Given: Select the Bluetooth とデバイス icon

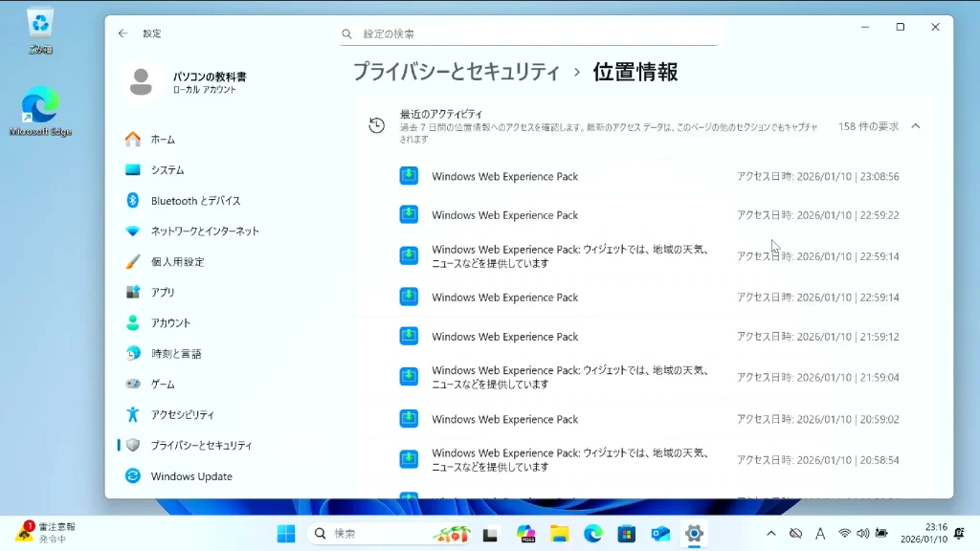Looking at the screenshot, I should pos(133,201).
